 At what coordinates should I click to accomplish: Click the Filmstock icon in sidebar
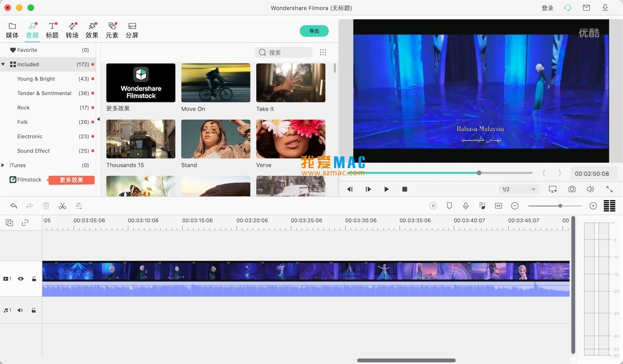tap(13, 180)
